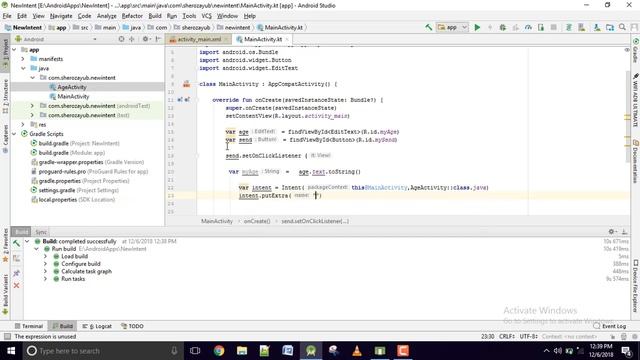Screen dimensions: 640x360
Task: Expand the res folder
Action: (23, 124)
